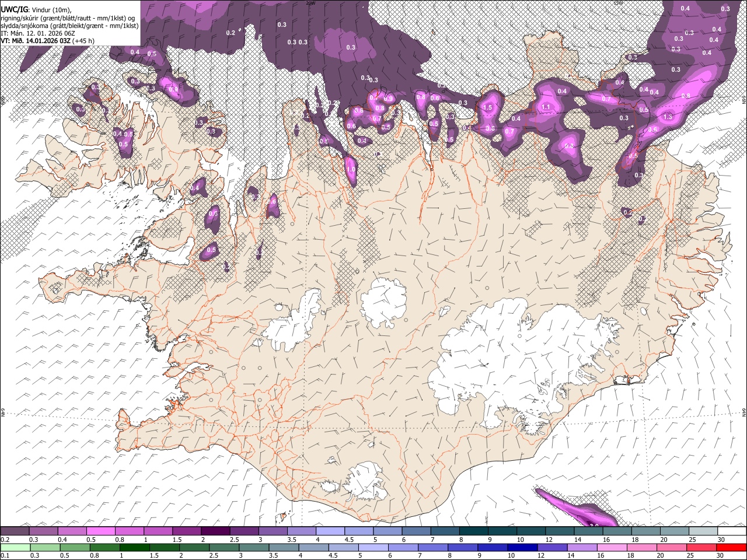The width and height of the screenshot is (747, 560).
Task: Click the 1.0 precipitation value on the map
Action: click(x=351, y=170)
